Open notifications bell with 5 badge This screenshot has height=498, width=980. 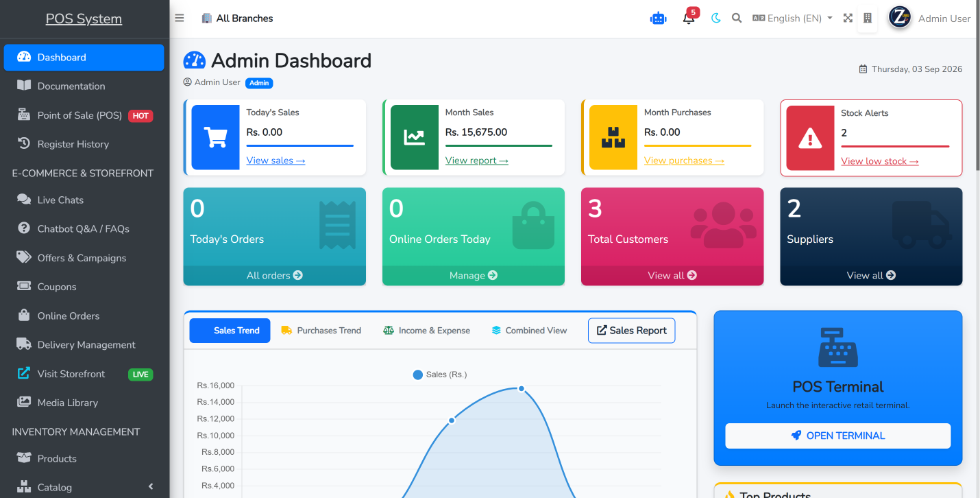(689, 17)
